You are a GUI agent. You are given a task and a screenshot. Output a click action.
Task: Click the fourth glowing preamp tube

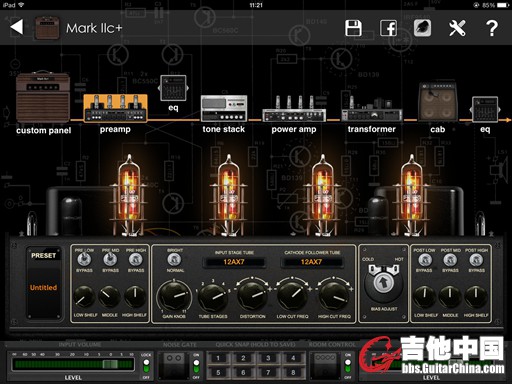(x=412, y=195)
